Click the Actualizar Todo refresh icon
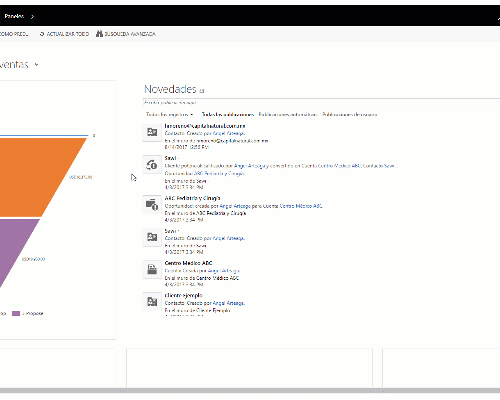The width and height of the screenshot is (500, 400). 42,34
